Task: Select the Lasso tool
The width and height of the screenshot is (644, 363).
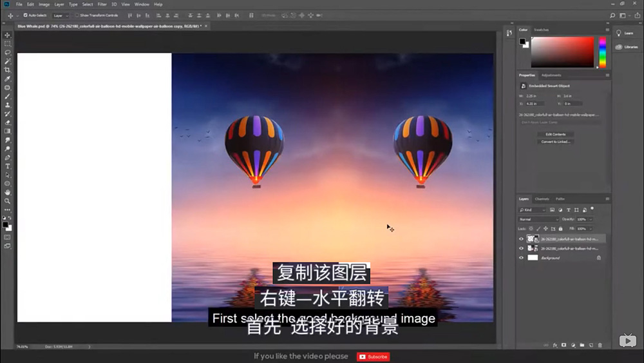Action: tap(7, 53)
